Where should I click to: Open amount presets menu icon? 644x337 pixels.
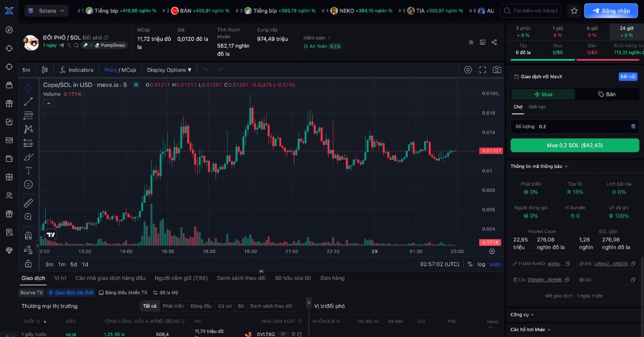(x=633, y=126)
